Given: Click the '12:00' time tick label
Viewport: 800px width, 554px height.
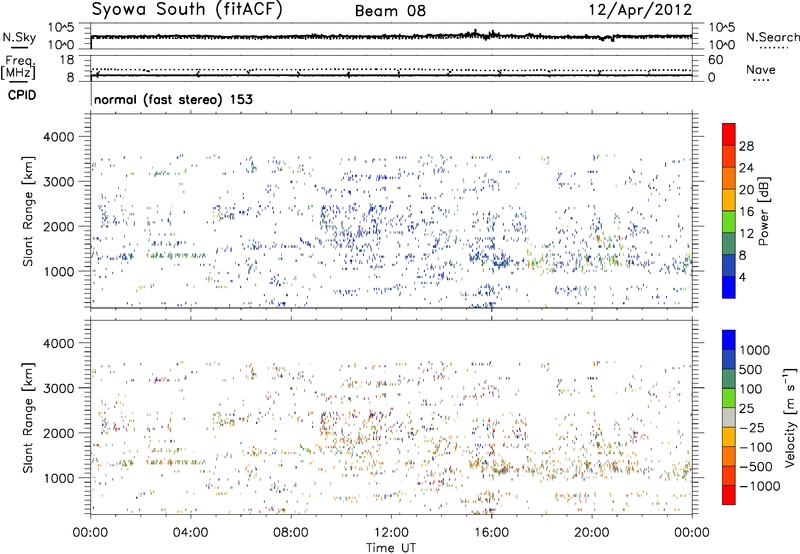Looking at the screenshot, I should point(391,533).
